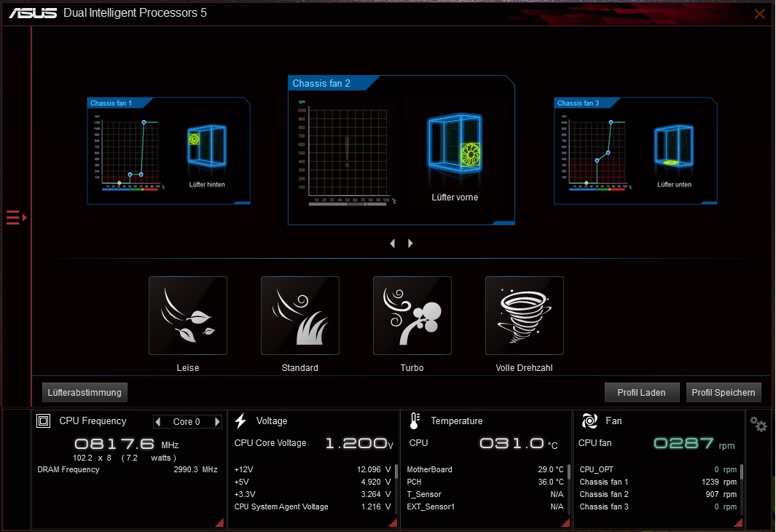Select the Standard fan profile icon
Image resolution: width=776 pixels, height=532 pixels.
coord(300,316)
